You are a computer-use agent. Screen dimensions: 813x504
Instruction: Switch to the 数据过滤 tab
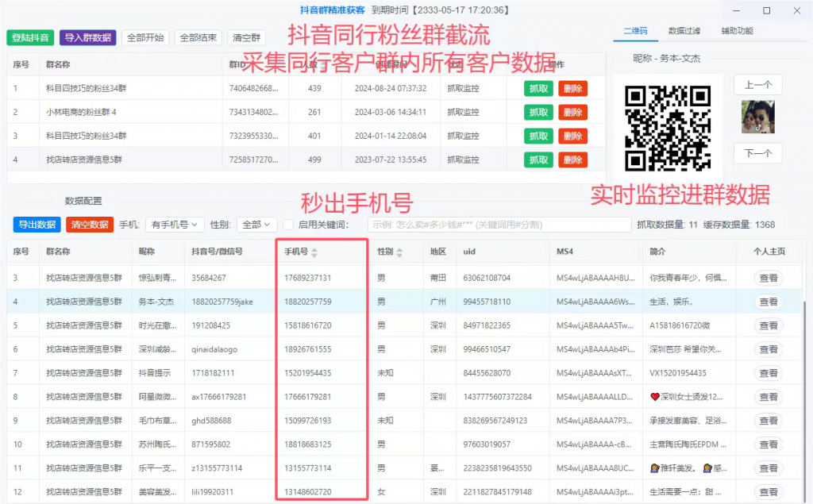coord(684,31)
